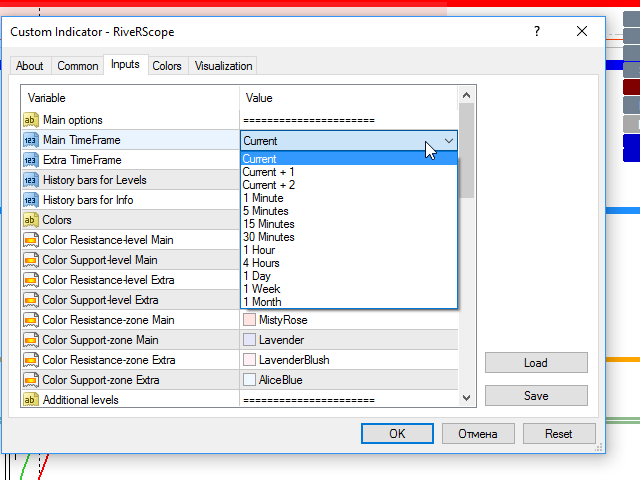Click the AliceBlue color swatch
The image size is (640, 480).
pyautogui.click(x=249, y=380)
